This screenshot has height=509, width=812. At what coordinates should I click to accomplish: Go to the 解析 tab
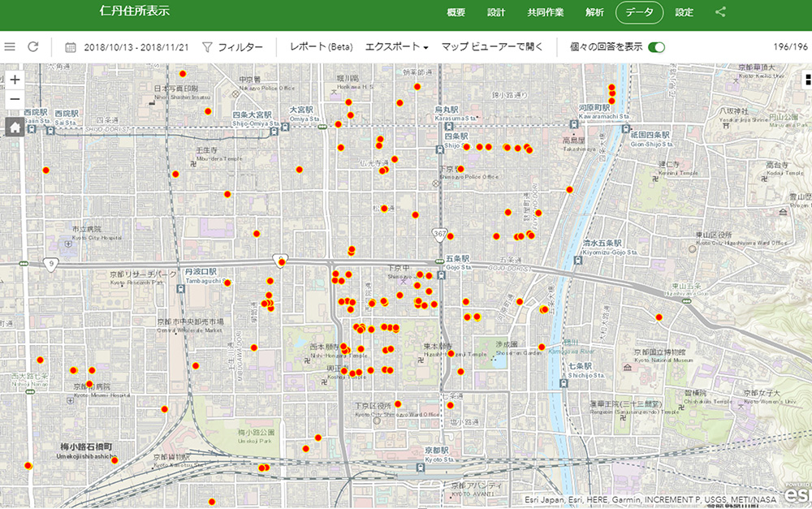(594, 12)
